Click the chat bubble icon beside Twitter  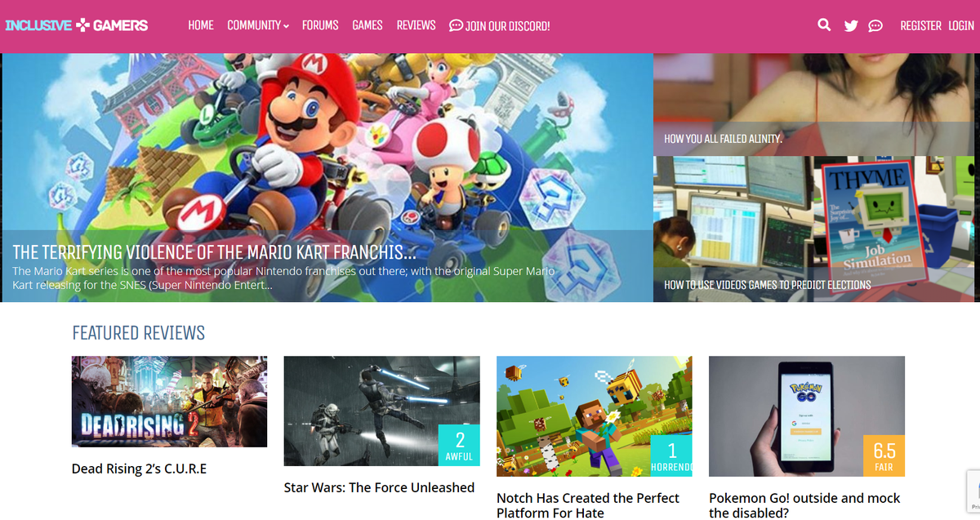875,26
